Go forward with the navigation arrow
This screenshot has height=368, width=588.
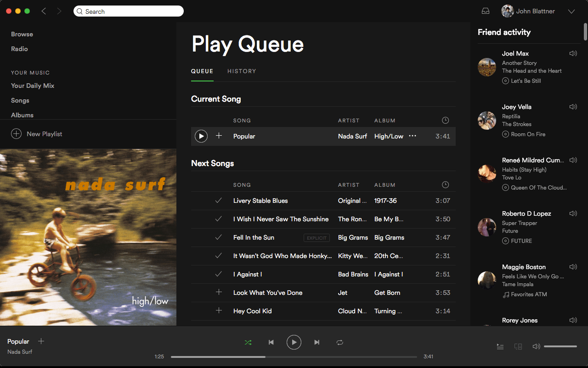click(x=59, y=11)
